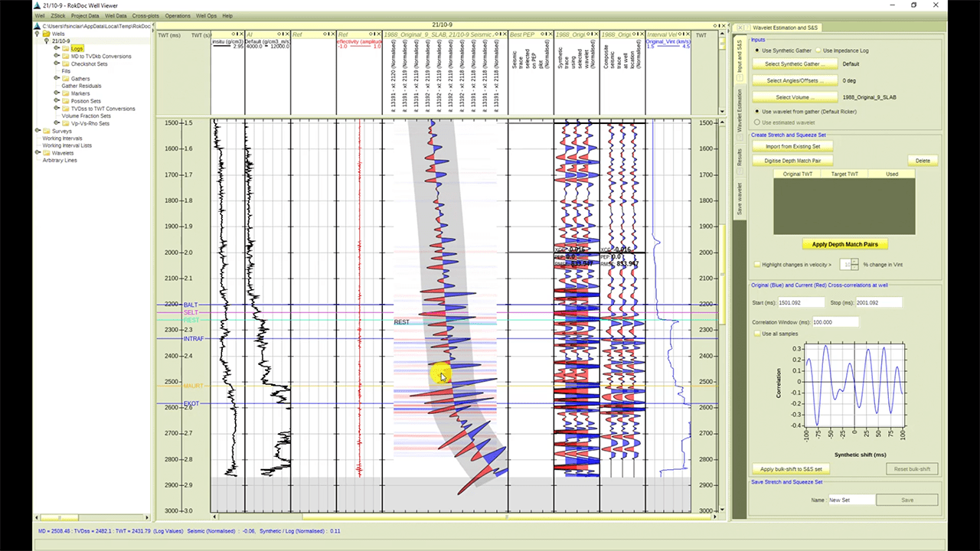Click the circle icon on the Ref track header
Screen dimensions: 980x551
[325, 34]
